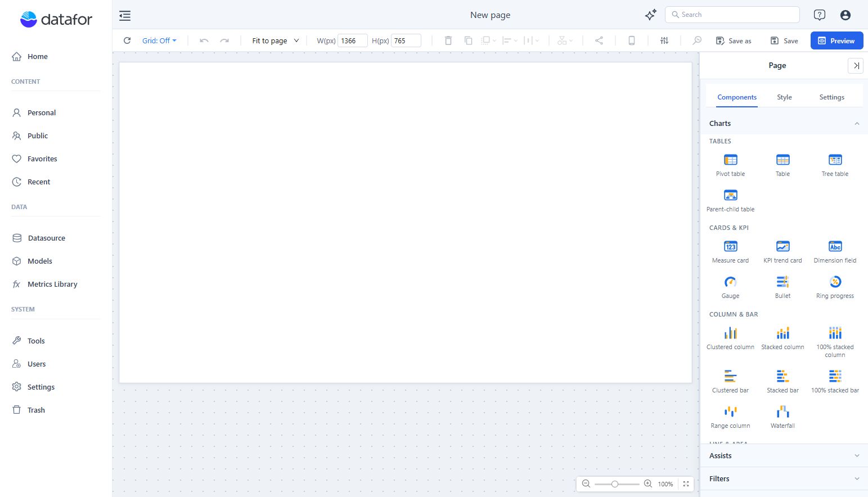Expand the Assists section
This screenshot has width=868, height=497.
[784, 455]
